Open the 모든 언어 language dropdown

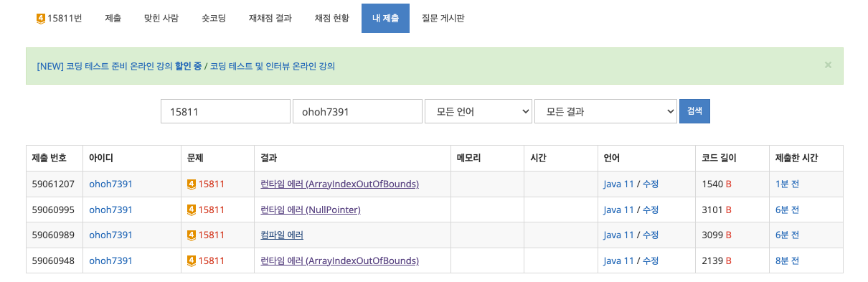(x=478, y=111)
